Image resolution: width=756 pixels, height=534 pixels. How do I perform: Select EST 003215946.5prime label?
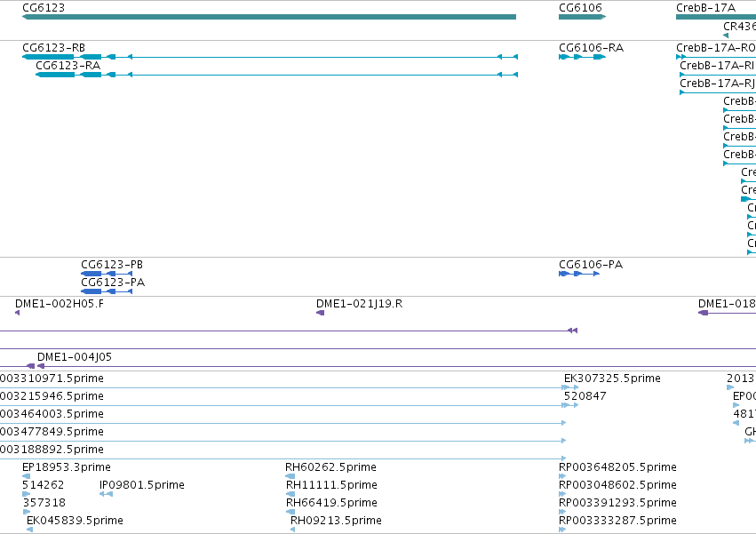click(x=52, y=396)
